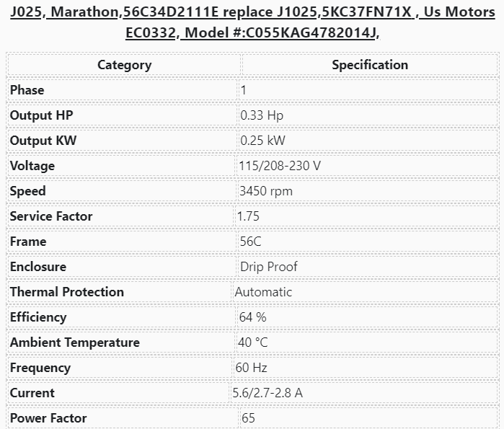Select the Service Factor label
The image size is (504, 429).
pos(51,216)
